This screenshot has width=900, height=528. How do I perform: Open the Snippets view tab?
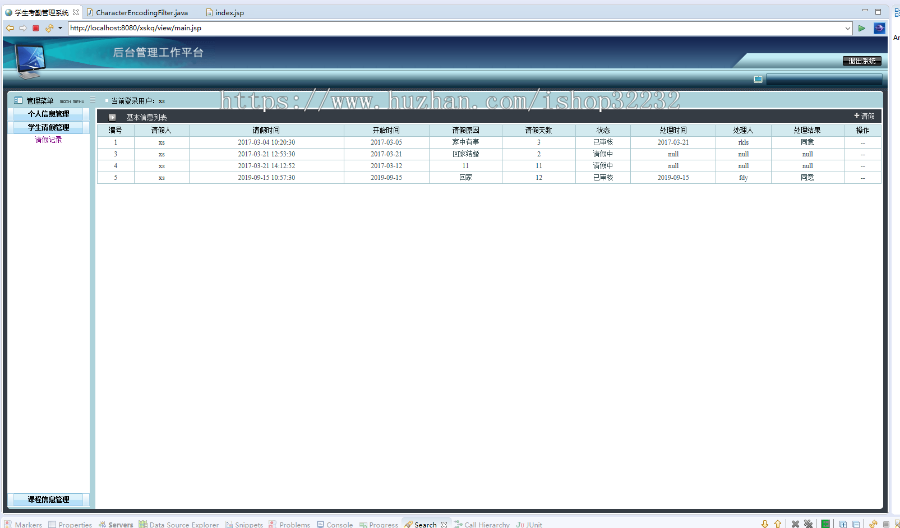tap(244, 524)
